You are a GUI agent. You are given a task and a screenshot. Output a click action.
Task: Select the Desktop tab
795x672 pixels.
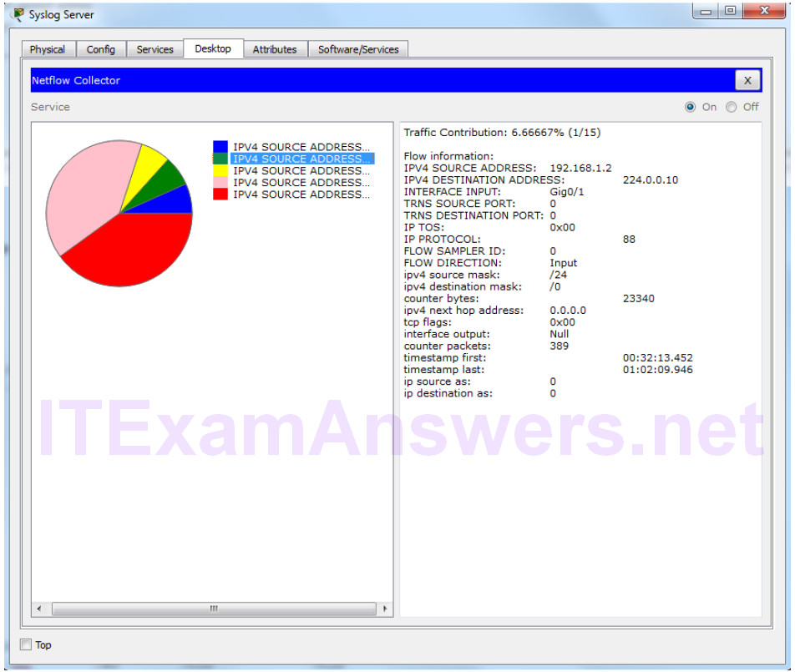point(213,48)
